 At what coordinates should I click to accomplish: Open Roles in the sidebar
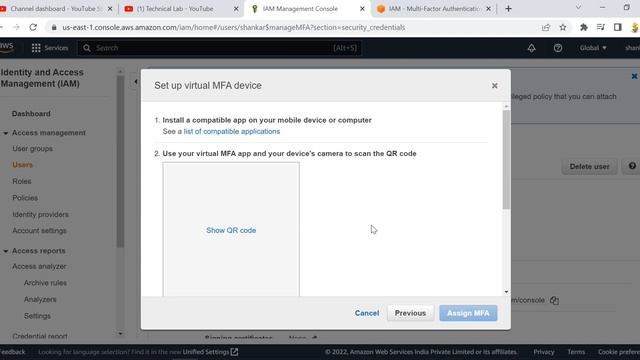click(22, 181)
